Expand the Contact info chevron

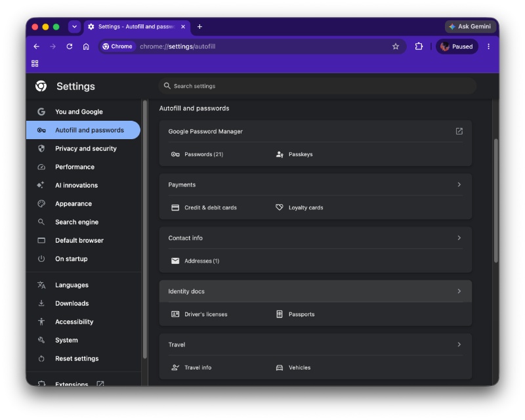coord(459,238)
